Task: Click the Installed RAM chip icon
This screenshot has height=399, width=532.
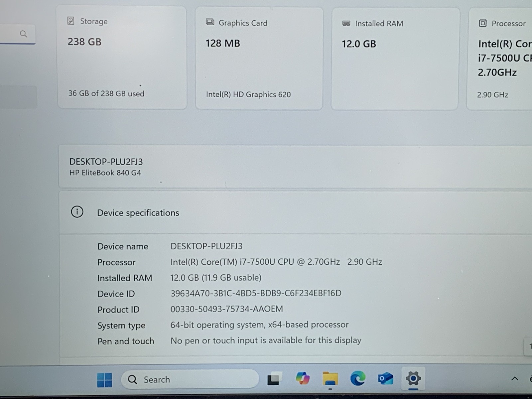Action: pyautogui.click(x=346, y=23)
